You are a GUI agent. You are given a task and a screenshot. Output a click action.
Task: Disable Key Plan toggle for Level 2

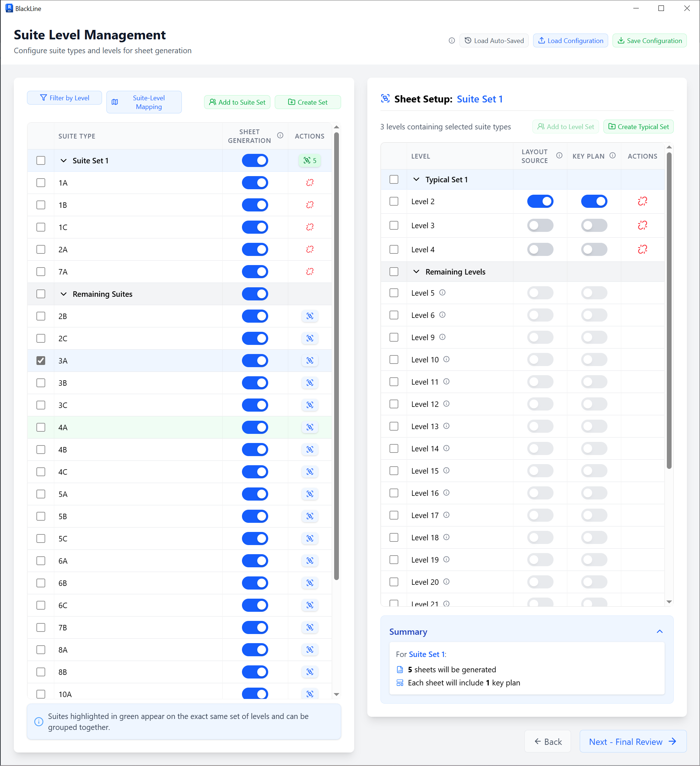tap(594, 201)
